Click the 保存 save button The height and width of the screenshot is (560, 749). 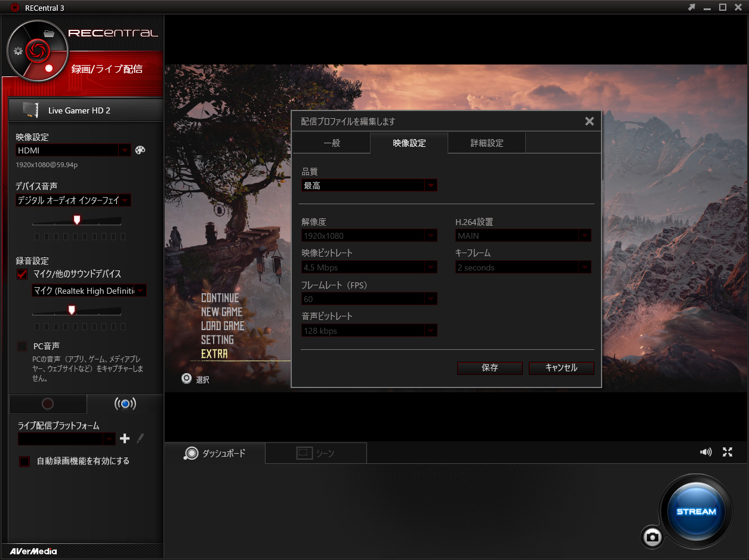(x=490, y=368)
